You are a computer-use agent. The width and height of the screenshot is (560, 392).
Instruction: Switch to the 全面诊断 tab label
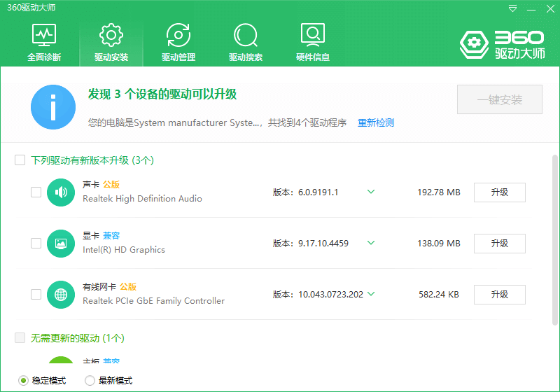(44, 57)
